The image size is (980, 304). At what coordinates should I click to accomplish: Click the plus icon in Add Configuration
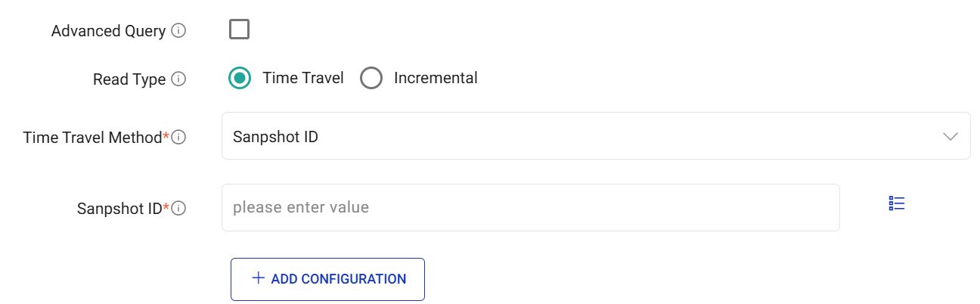[x=258, y=278]
